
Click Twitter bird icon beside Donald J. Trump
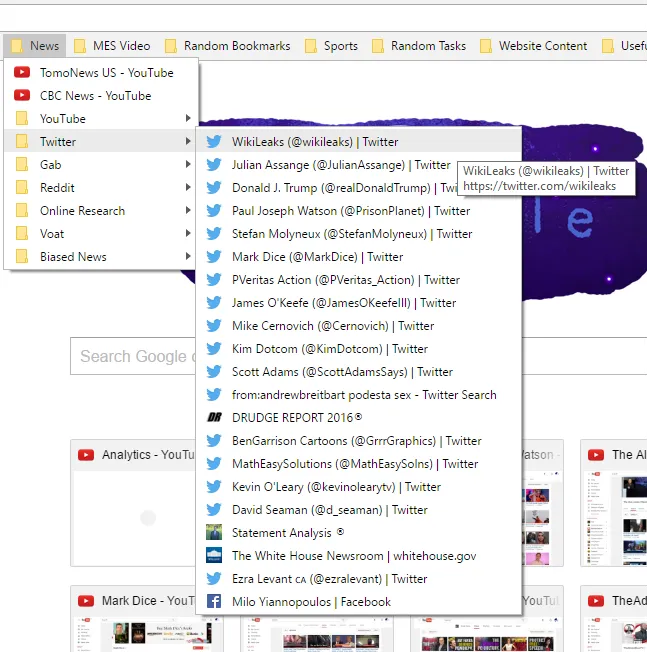point(214,188)
